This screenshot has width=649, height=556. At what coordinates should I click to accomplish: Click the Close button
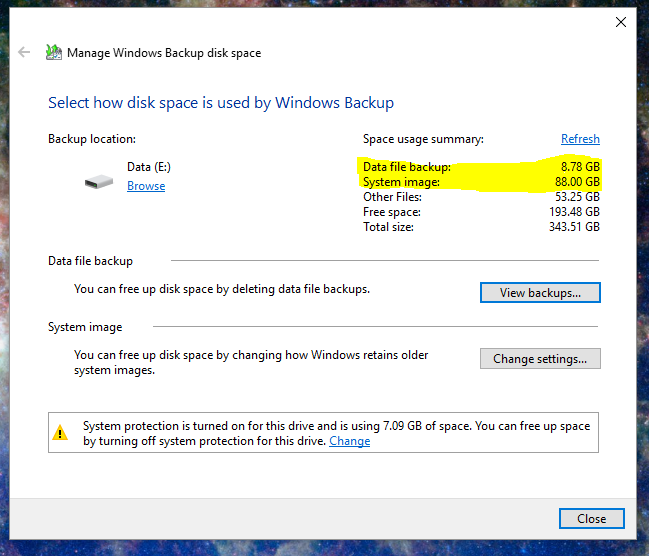coord(591,518)
